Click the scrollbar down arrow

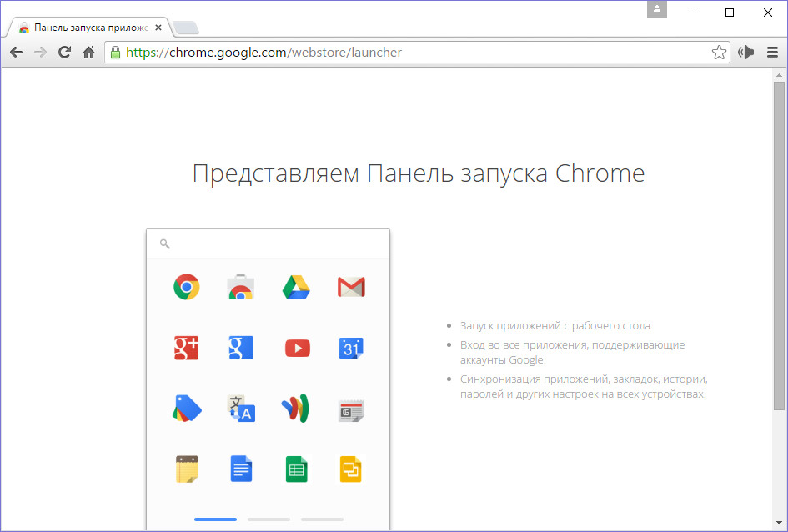[x=779, y=524]
